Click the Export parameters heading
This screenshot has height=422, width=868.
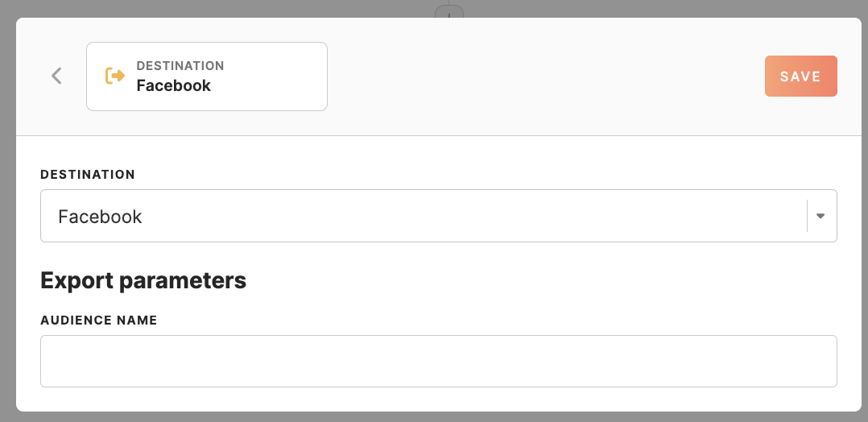(143, 280)
